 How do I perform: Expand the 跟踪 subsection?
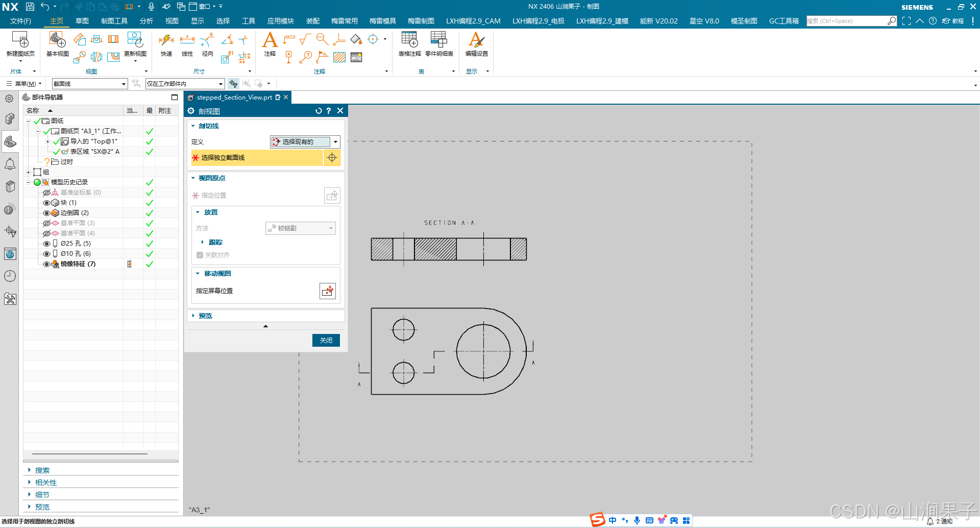point(202,242)
